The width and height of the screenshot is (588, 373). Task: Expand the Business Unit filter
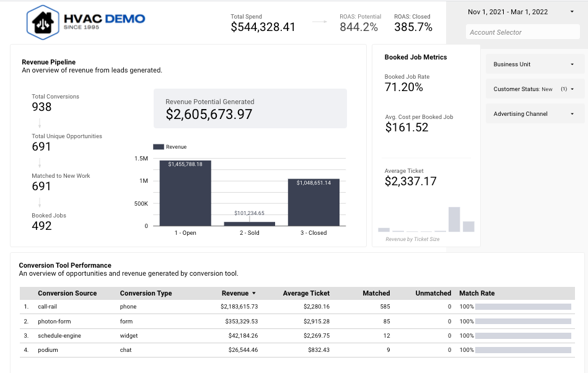535,64
